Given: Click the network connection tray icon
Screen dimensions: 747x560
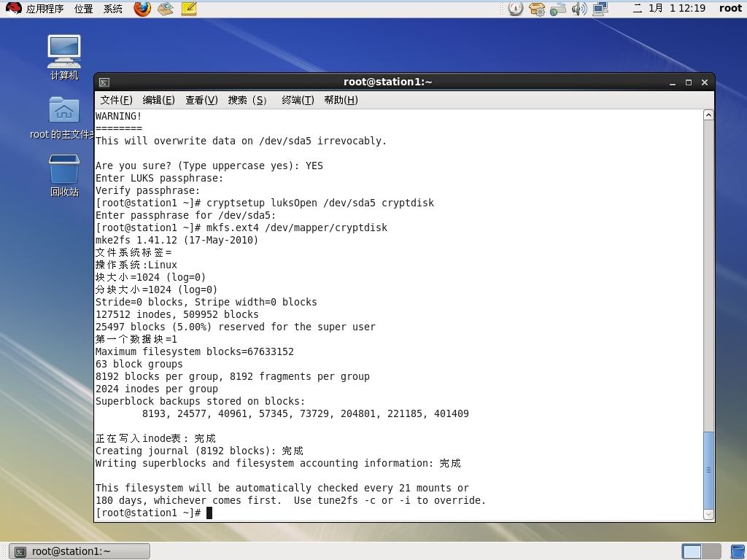Looking at the screenshot, I should click(601, 9).
